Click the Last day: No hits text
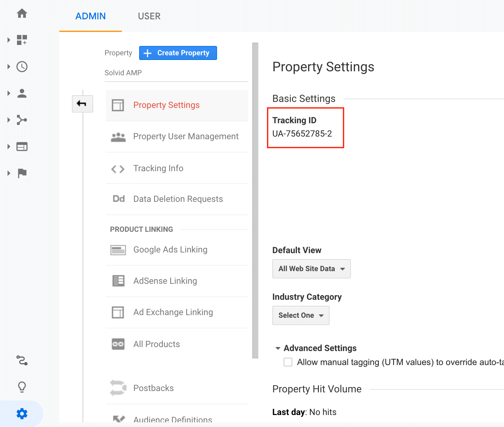Image resolution: width=504 pixels, height=427 pixels. (304, 412)
